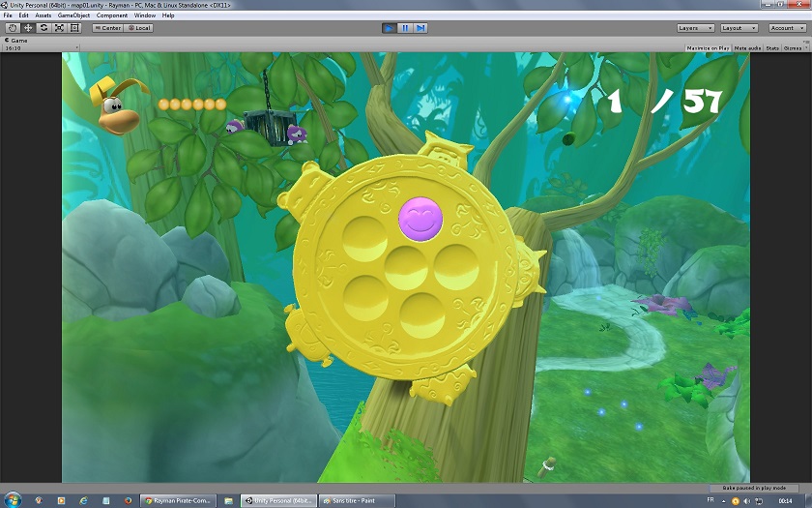Open the GameObject menu
Screen dimensions: 812x508
[73, 15]
